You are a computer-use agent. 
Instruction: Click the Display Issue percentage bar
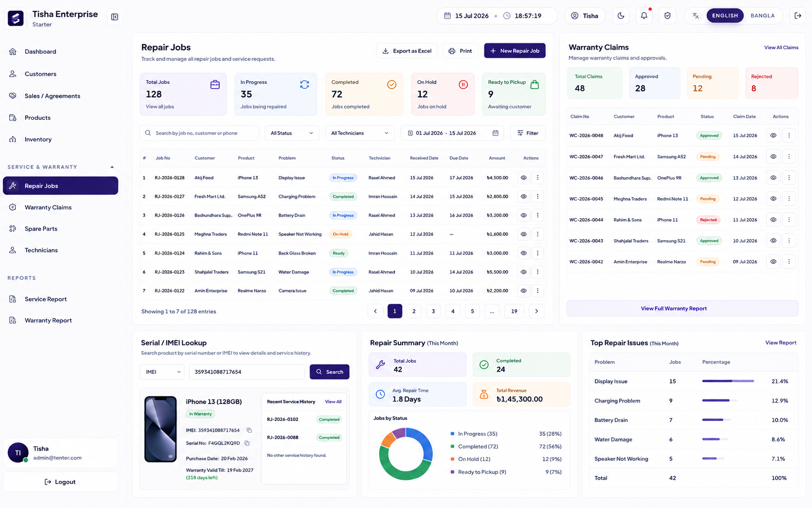click(728, 381)
